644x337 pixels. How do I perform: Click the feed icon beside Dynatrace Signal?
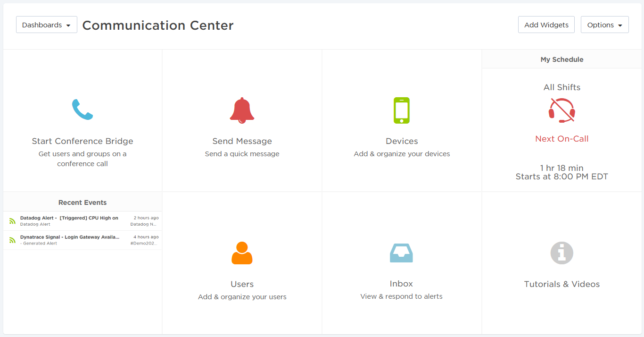pyautogui.click(x=12, y=240)
